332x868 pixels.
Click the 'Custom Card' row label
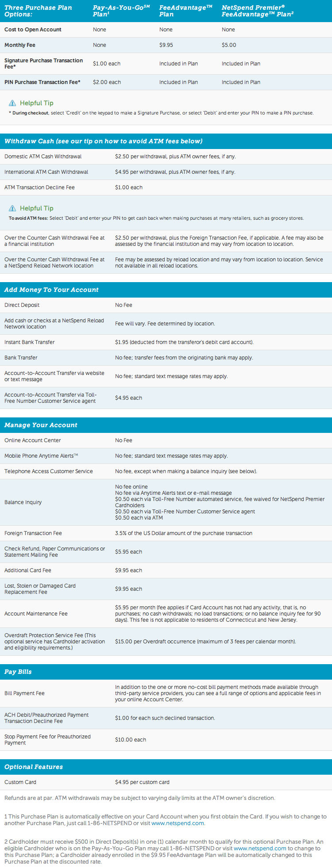pos(20,782)
